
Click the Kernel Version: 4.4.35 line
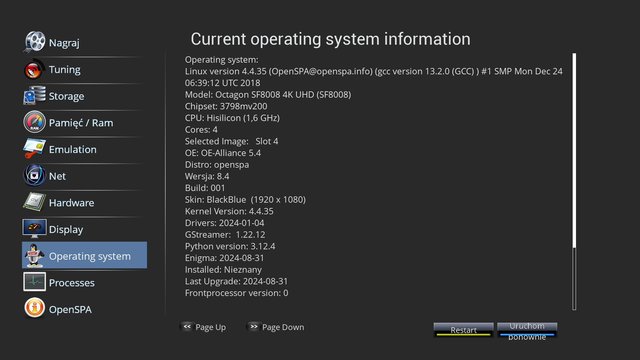tap(229, 211)
